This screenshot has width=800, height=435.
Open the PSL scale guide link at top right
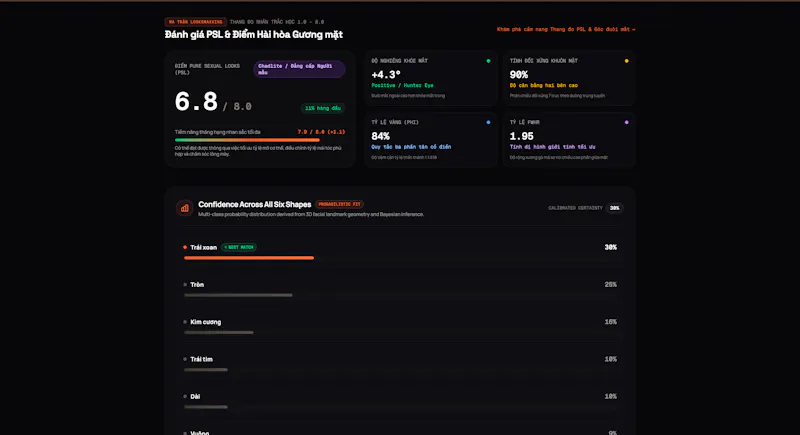click(x=566, y=30)
